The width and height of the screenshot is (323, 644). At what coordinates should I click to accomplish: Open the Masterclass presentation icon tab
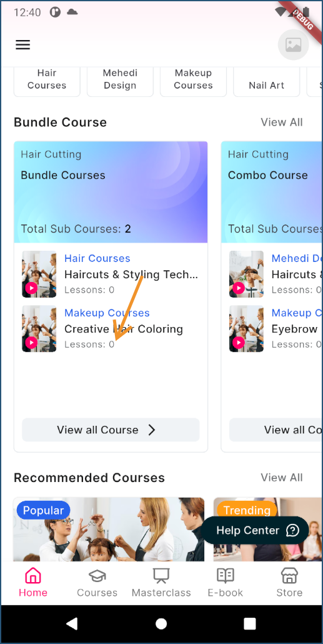click(161, 576)
